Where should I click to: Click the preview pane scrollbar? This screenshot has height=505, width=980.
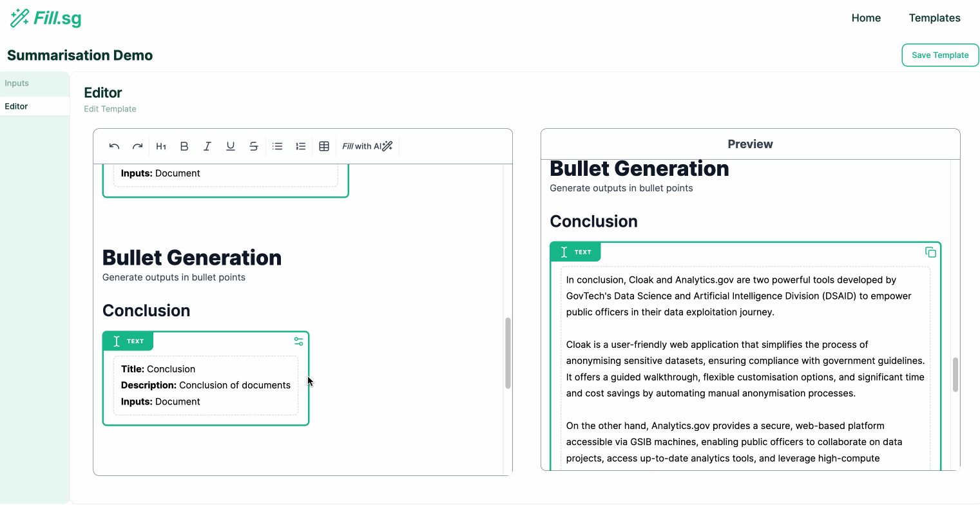click(x=956, y=374)
